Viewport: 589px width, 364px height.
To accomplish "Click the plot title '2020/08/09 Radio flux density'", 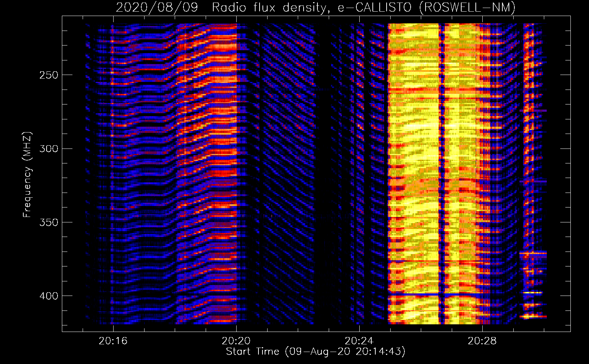I will pos(316,7).
